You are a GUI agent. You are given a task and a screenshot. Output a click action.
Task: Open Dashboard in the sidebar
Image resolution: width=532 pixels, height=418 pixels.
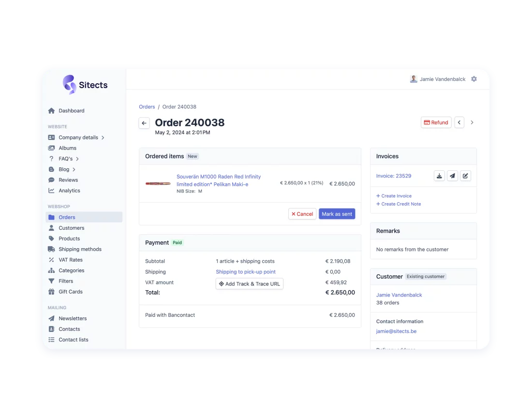click(x=71, y=111)
